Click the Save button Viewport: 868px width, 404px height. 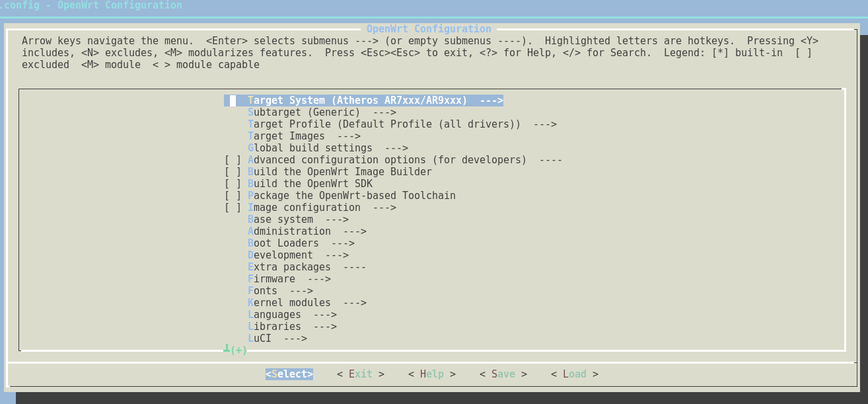click(503, 374)
